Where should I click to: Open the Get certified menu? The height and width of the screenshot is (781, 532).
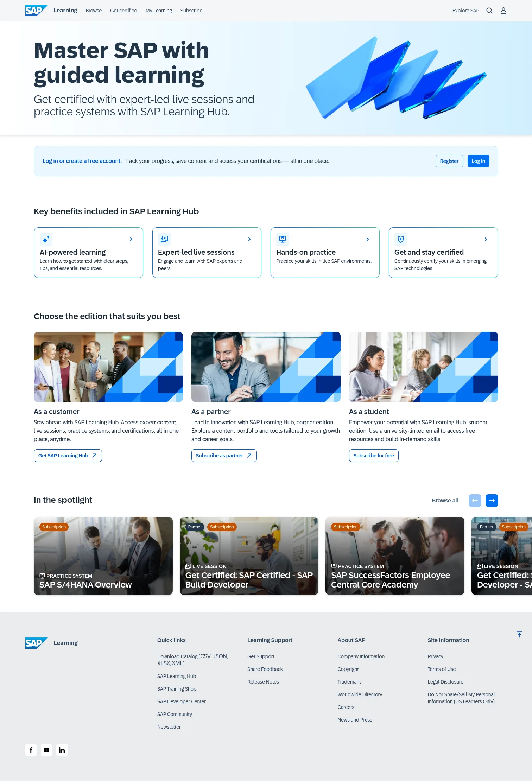coord(123,11)
